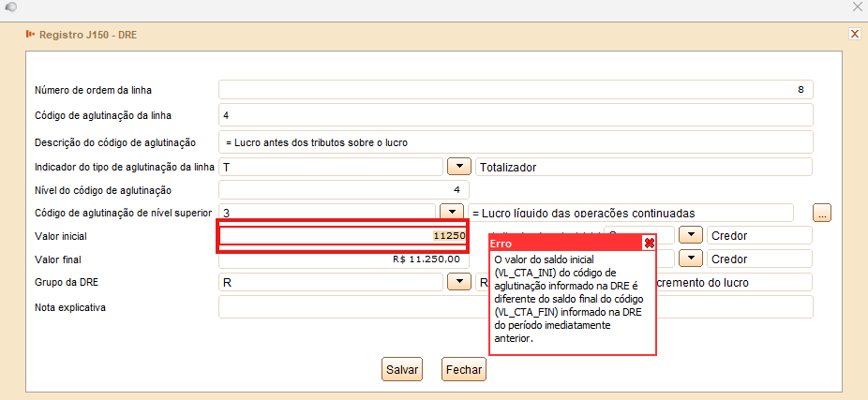
Task: Click the Valor inicial label
Action: click(61, 236)
